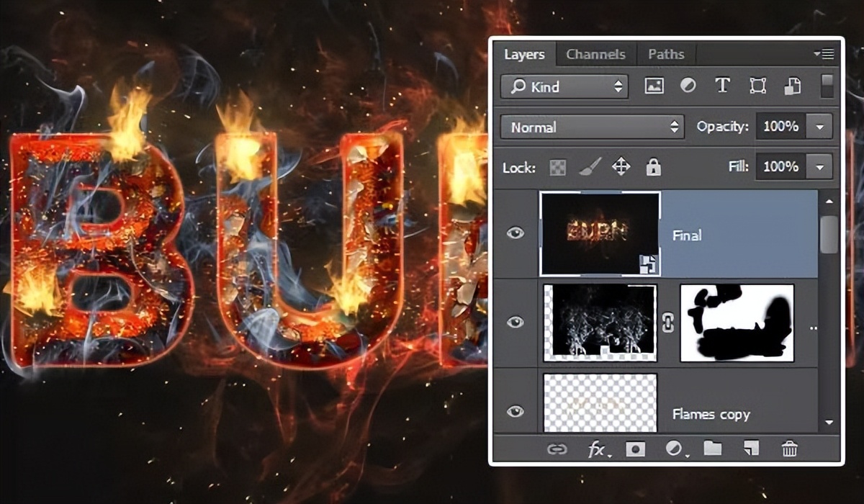Select the Flames copy layer name
The width and height of the screenshot is (864, 504).
711,415
